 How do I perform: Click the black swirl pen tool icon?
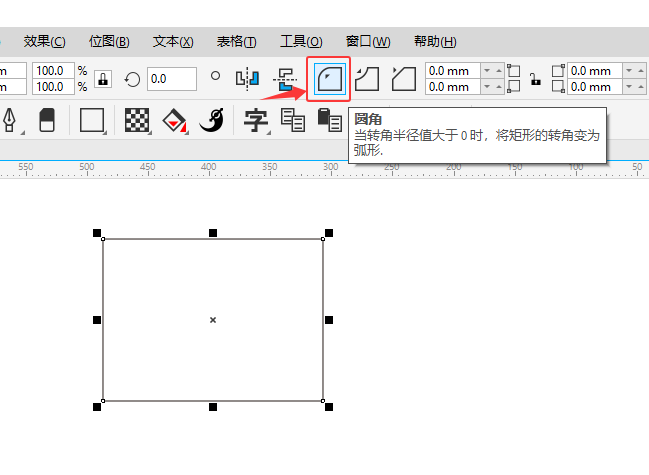pos(212,120)
